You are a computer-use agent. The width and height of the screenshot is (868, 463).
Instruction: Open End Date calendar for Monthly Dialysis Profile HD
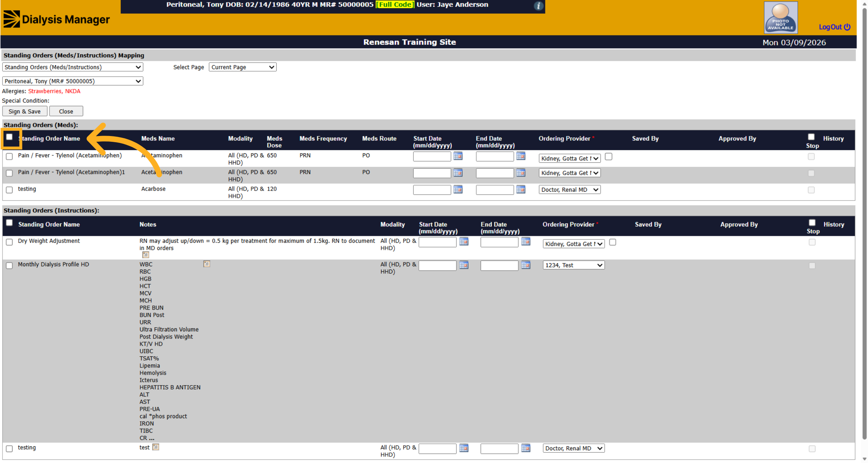pos(526,265)
